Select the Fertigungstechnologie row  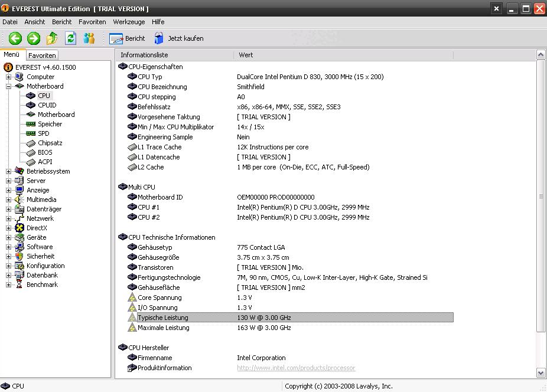(x=290, y=277)
